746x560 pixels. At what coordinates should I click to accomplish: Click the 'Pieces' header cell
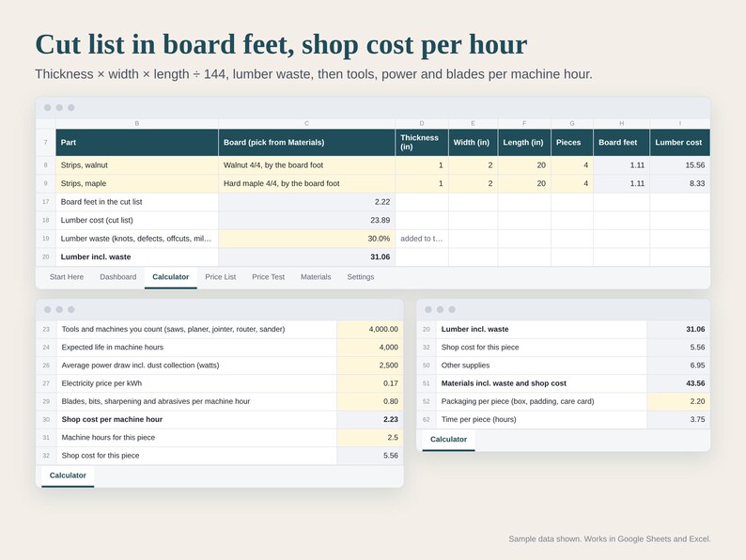tap(572, 142)
